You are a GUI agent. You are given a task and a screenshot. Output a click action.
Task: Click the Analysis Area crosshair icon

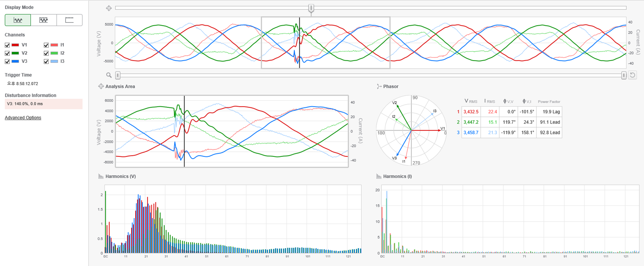(x=101, y=87)
